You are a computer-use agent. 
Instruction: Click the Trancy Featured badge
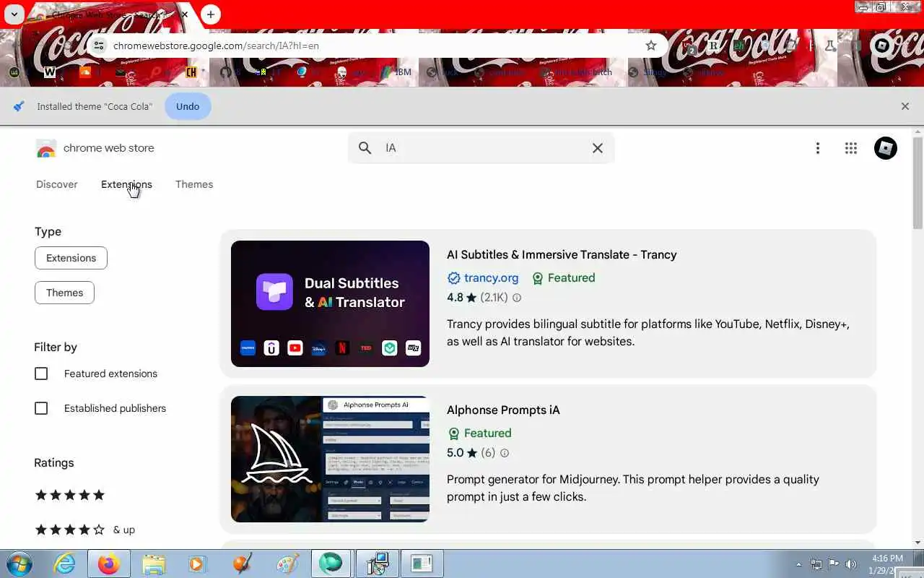click(x=563, y=278)
